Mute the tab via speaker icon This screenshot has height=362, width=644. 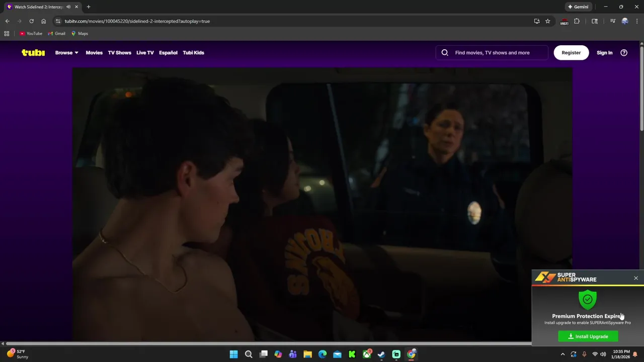pos(68,7)
